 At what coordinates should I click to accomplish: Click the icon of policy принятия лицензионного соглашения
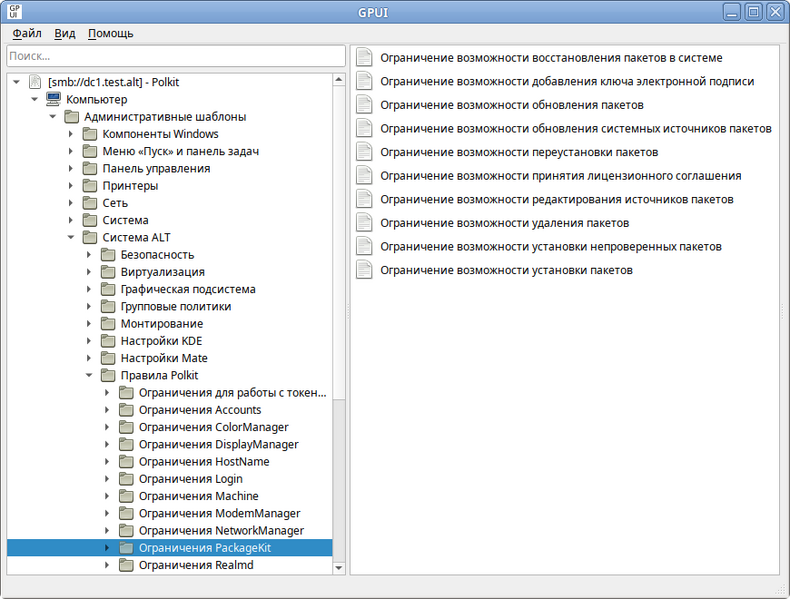[x=364, y=176]
